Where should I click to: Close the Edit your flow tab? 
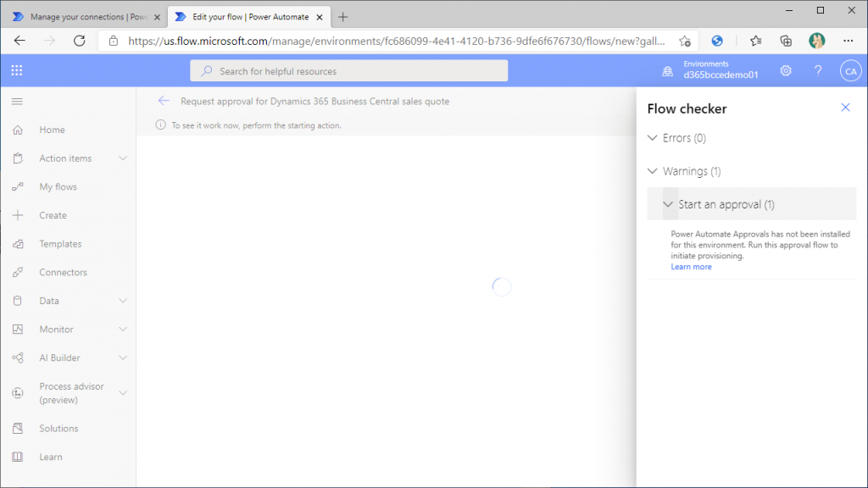pos(320,17)
